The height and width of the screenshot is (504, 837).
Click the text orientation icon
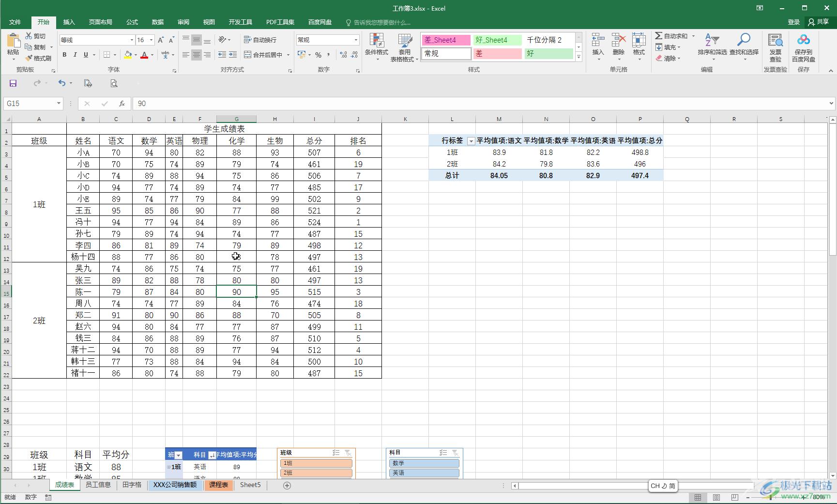click(222, 40)
